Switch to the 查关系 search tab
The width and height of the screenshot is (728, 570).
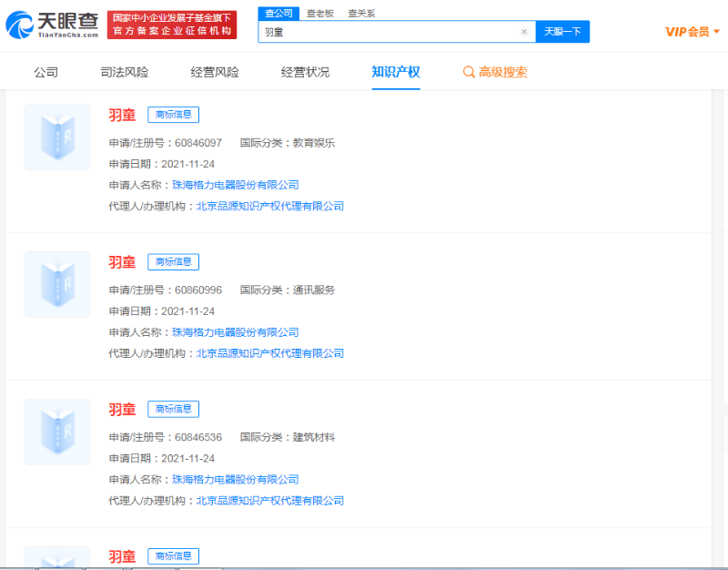[x=361, y=14]
